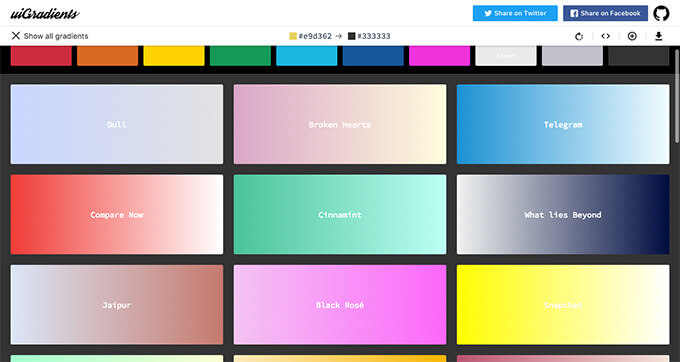Filter by the yellow color swatch
This screenshot has height=362, width=680.
(174, 56)
